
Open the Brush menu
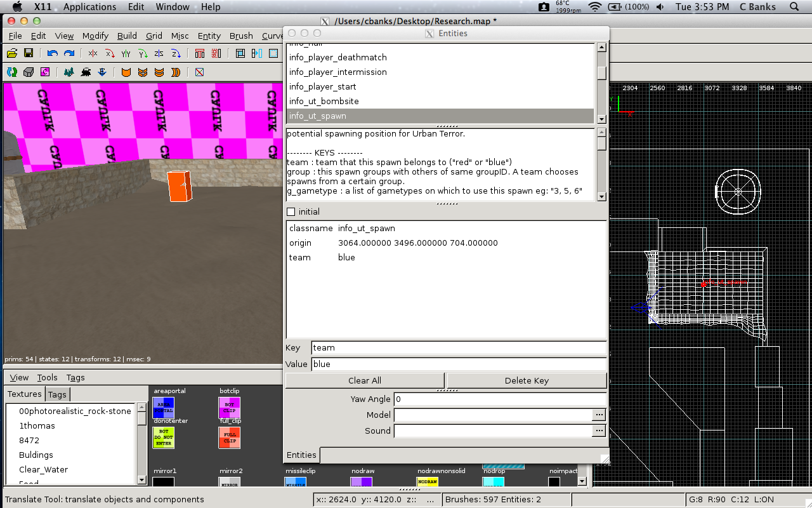(x=241, y=36)
